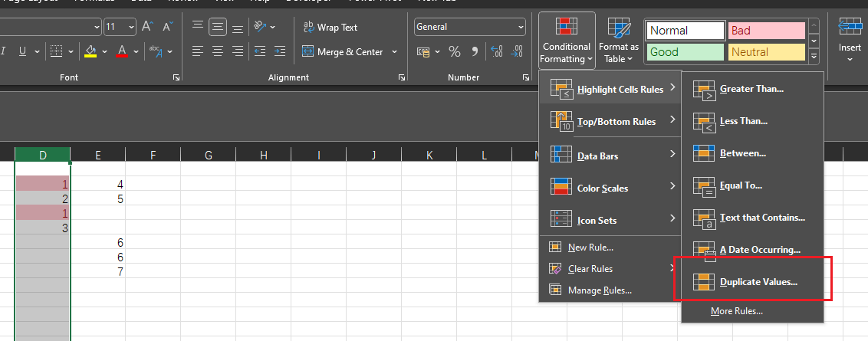Apply the yellow Fill Color bucket icon

coord(90,51)
